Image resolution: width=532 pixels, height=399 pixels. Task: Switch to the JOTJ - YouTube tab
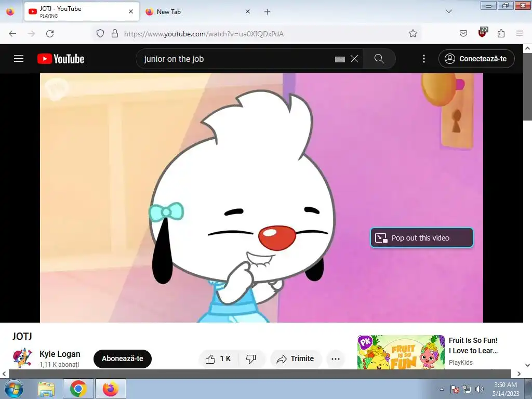[82, 11]
